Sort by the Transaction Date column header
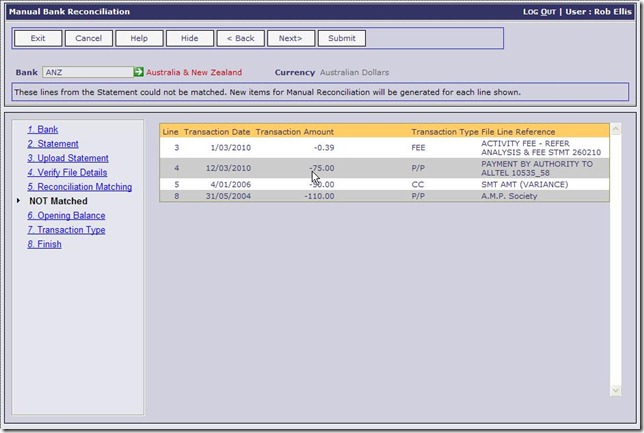This screenshot has width=644, height=433. (x=216, y=132)
